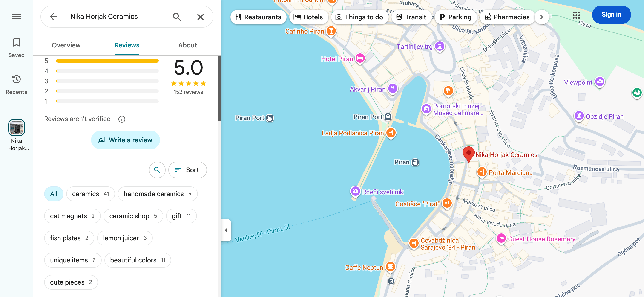The width and height of the screenshot is (644, 297).
Task: Toggle beautiful colors 11 filter chip
Action: [x=138, y=260]
